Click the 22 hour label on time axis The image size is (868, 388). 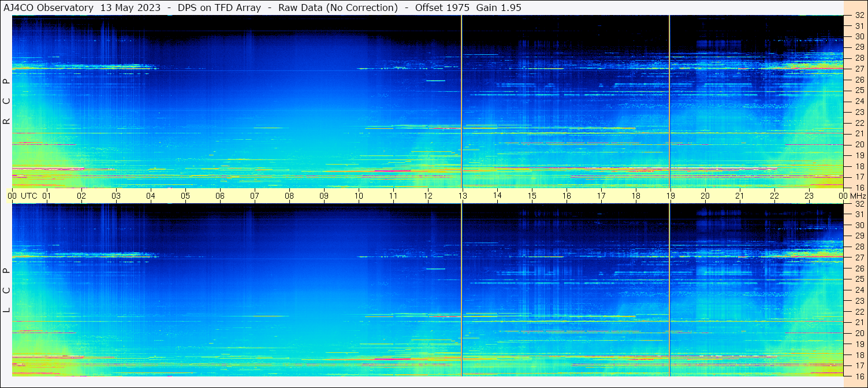tap(774, 196)
